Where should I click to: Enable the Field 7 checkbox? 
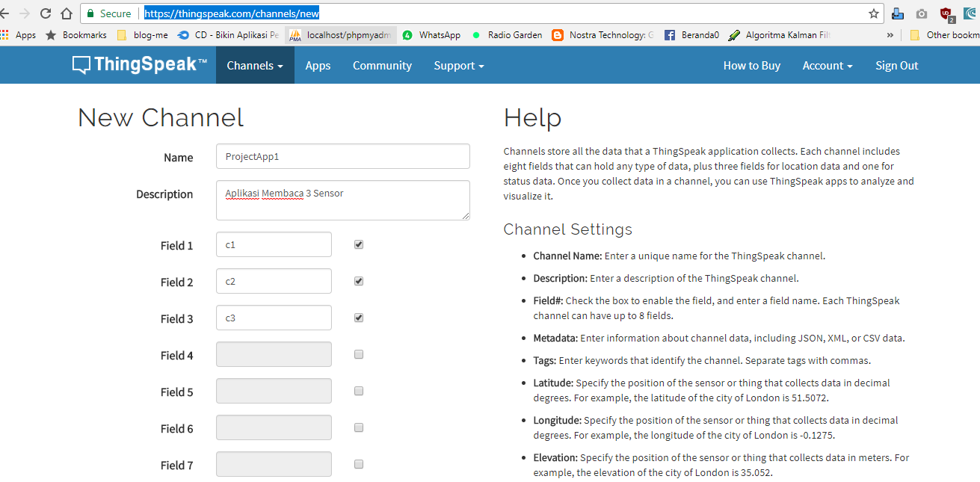[x=359, y=464]
